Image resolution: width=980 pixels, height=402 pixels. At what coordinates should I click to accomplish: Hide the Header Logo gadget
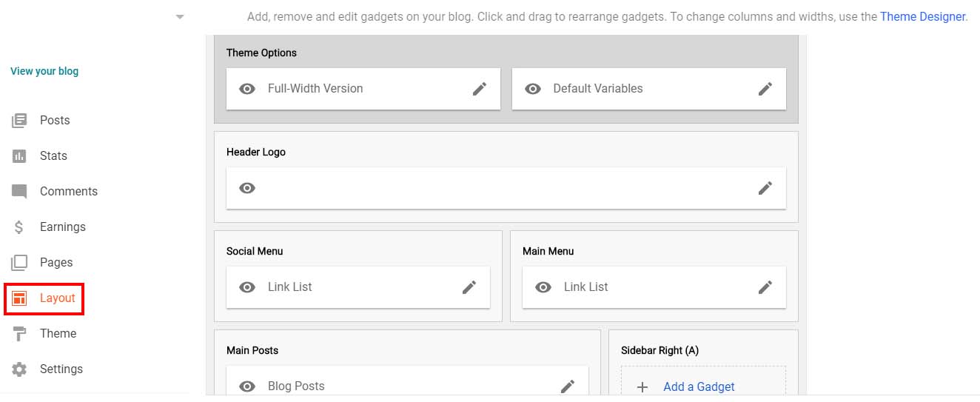click(247, 188)
